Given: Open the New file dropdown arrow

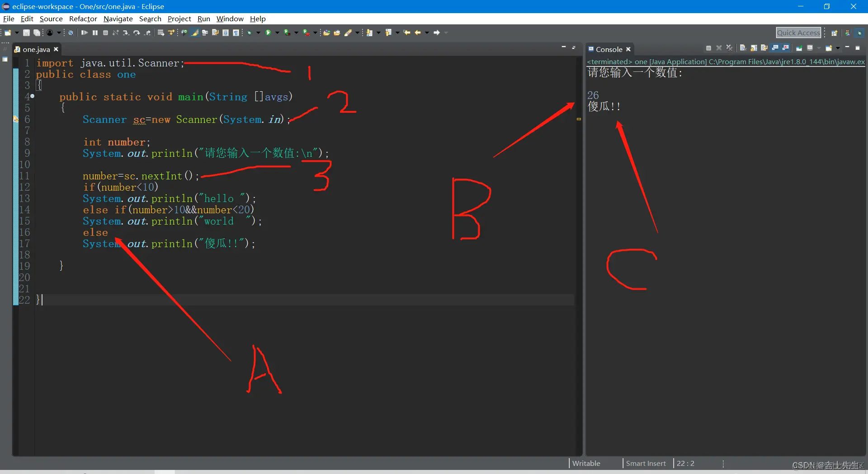Looking at the screenshot, I should (17, 33).
